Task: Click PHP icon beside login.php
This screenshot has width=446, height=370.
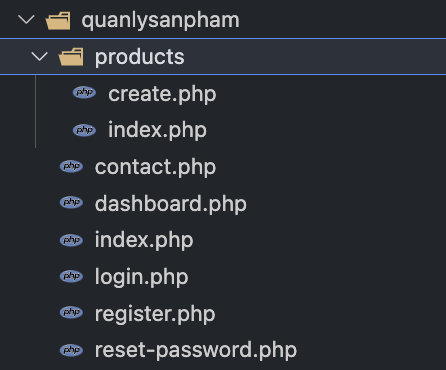Action: (x=71, y=276)
